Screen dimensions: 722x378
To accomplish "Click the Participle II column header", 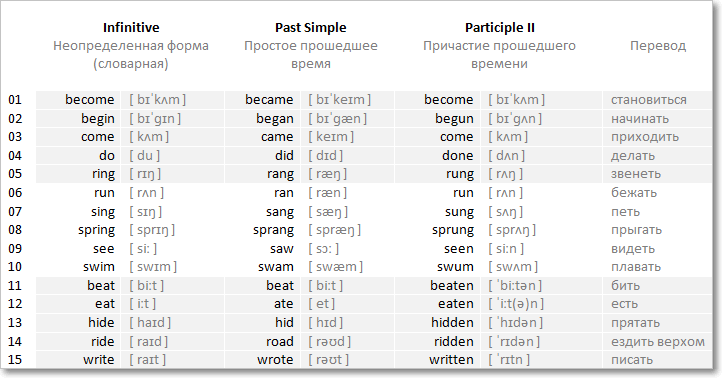I will tap(500, 28).
